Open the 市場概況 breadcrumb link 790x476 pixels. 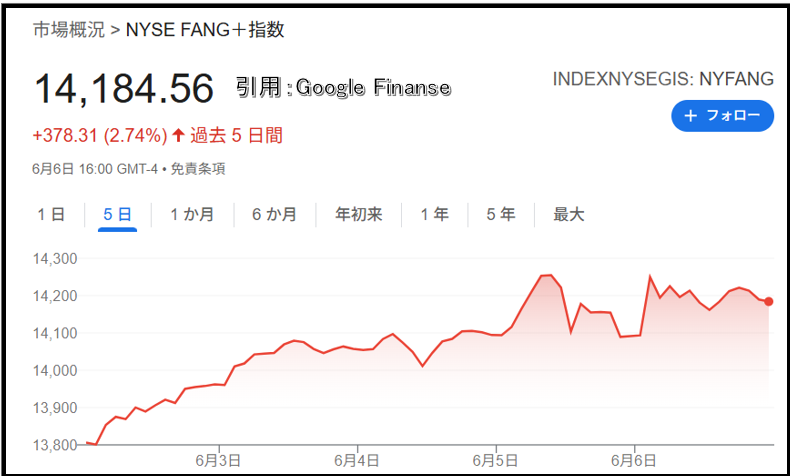point(69,30)
